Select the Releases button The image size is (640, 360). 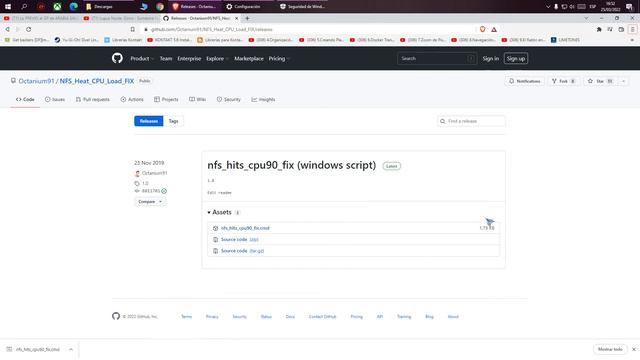click(x=149, y=121)
